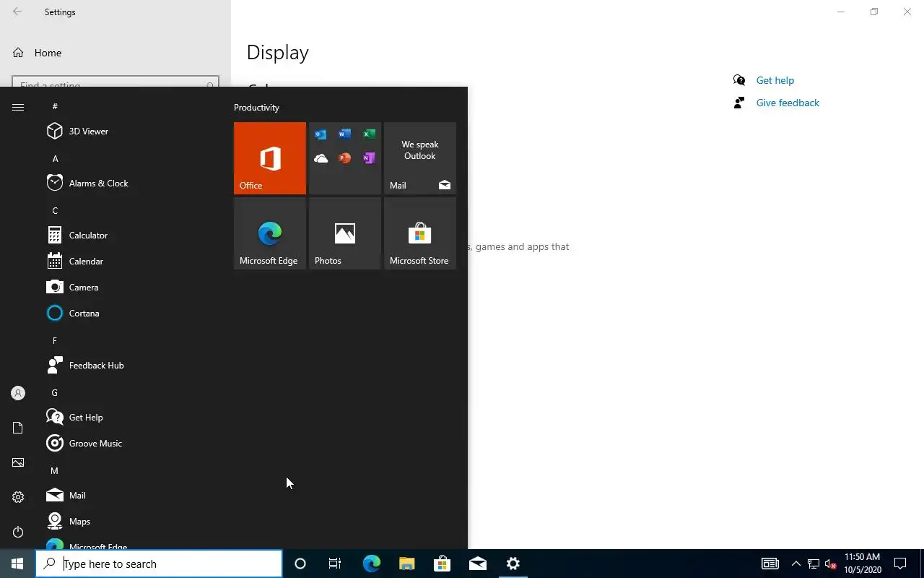The image size is (924, 578).
Task: Open Mail on the taskbar
Action: (x=477, y=564)
